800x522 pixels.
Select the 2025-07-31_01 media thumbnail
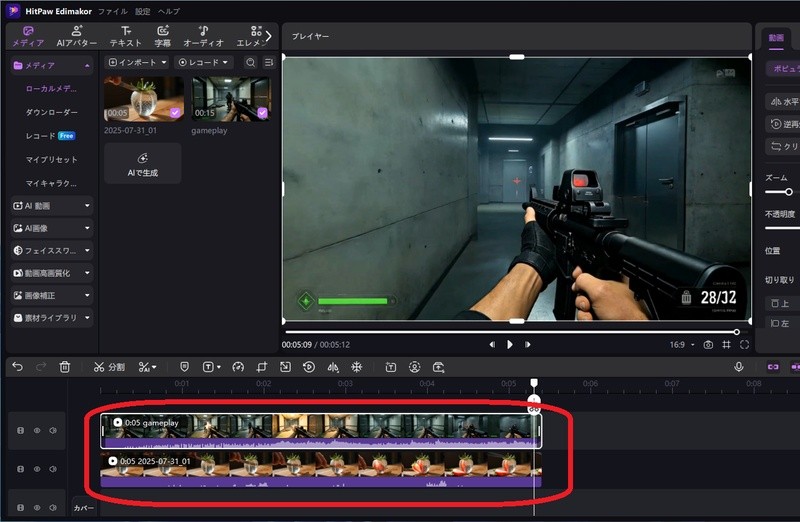144,99
